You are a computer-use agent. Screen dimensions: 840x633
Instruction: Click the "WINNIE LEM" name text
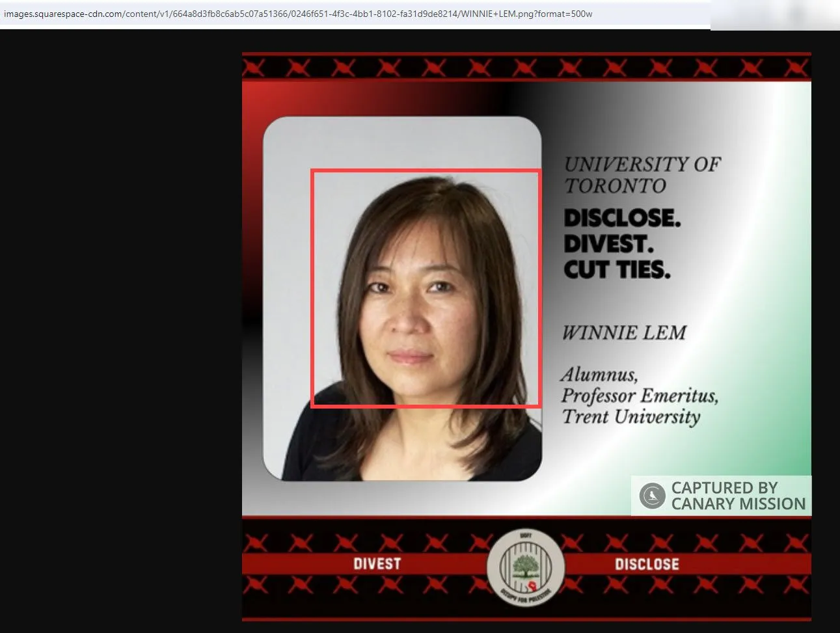click(624, 332)
